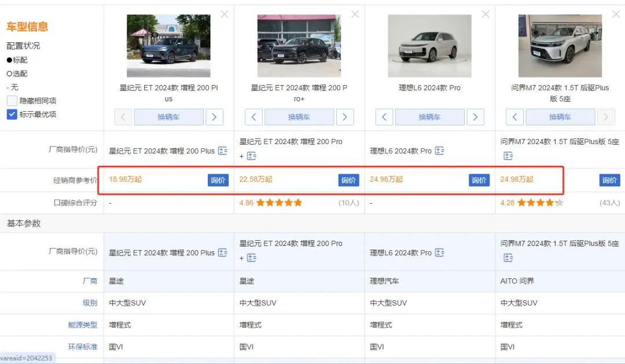This screenshot has height=364, width=625.
Task: Remove the 星纪元 ET 增程 200 Plus column
Action: point(225,14)
